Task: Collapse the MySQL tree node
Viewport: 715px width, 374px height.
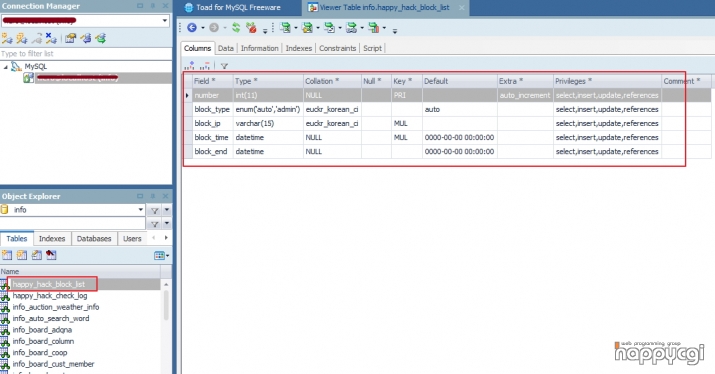Action: coord(6,67)
